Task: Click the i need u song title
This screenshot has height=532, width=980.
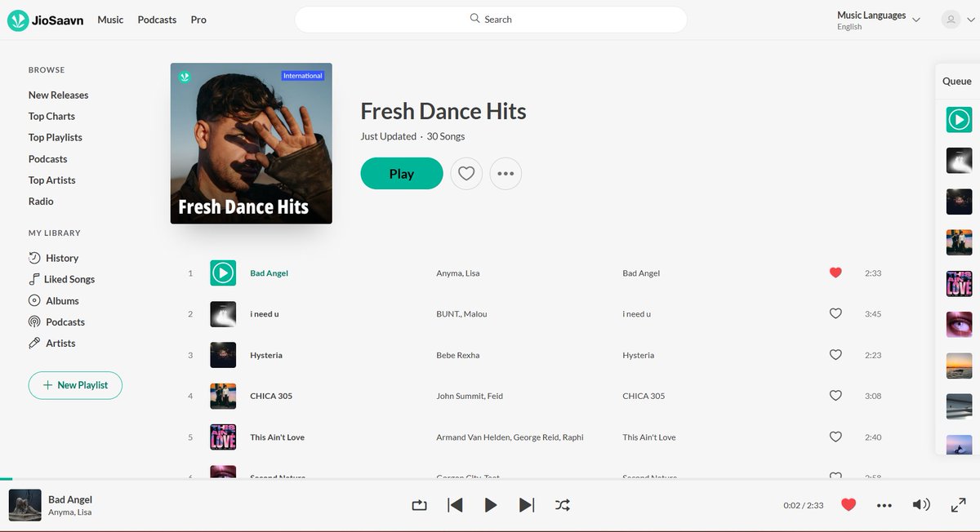Action: 266,314
